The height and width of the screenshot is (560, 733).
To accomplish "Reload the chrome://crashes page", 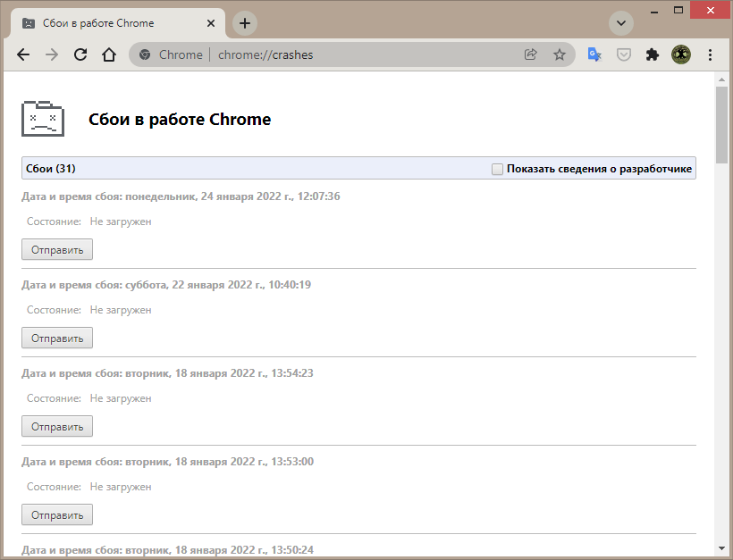I will click(x=80, y=54).
